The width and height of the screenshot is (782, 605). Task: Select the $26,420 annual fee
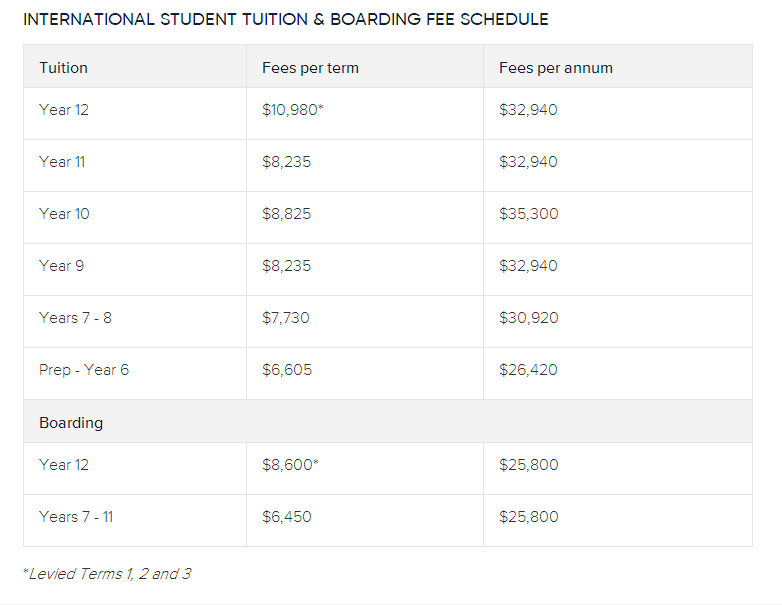tap(528, 370)
